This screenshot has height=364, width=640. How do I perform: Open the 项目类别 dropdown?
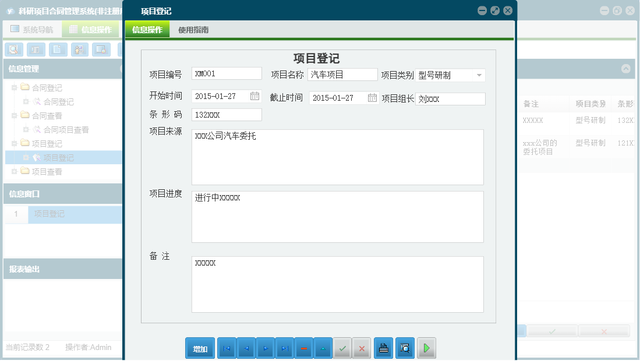pos(479,75)
